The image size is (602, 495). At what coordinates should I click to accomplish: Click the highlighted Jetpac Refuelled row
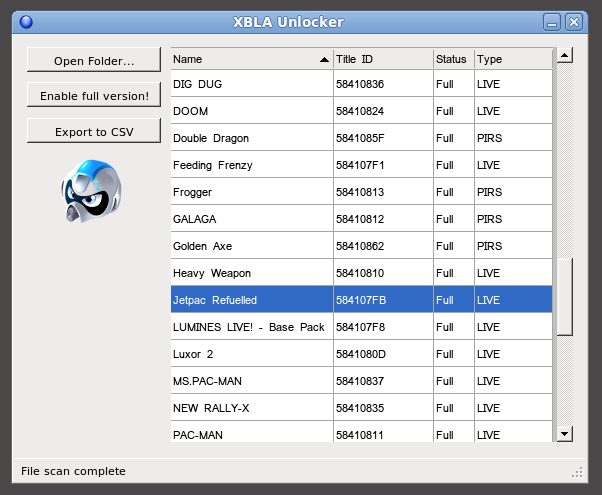(362, 300)
